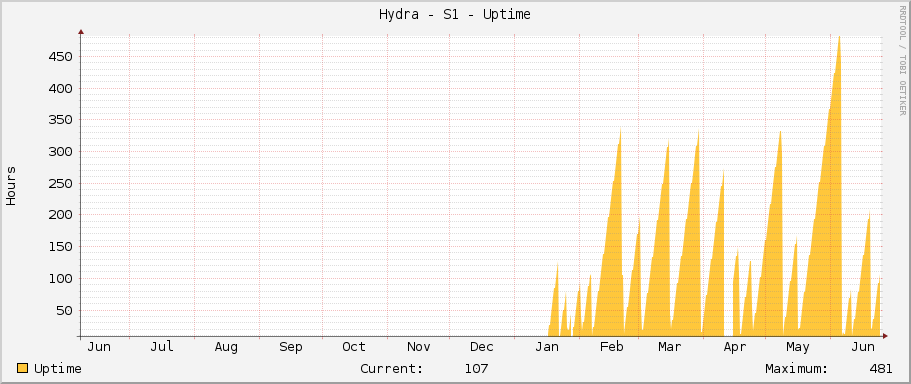Click the 'Apr' x-axis label
The width and height of the screenshot is (911, 384).
[x=734, y=347]
